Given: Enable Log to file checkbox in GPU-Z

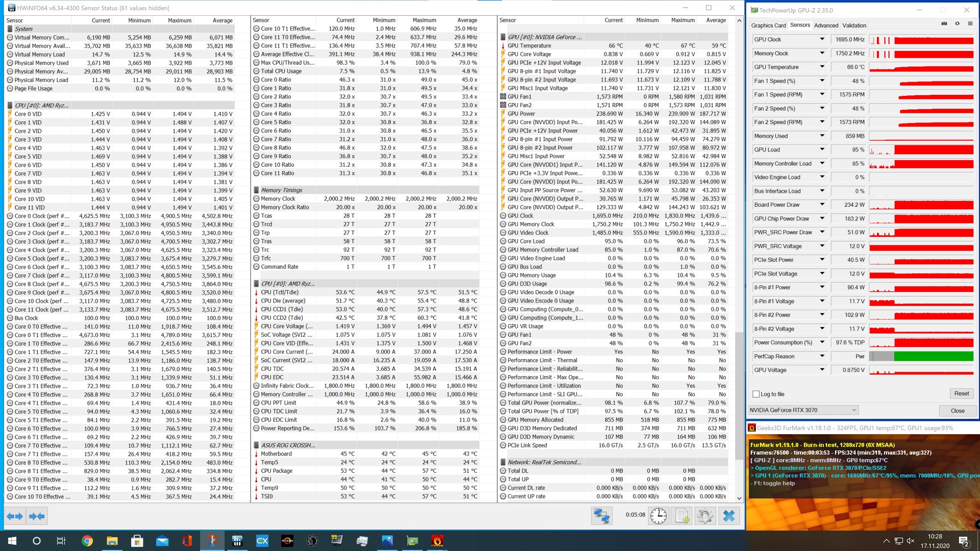Looking at the screenshot, I should tap(756, 394).
